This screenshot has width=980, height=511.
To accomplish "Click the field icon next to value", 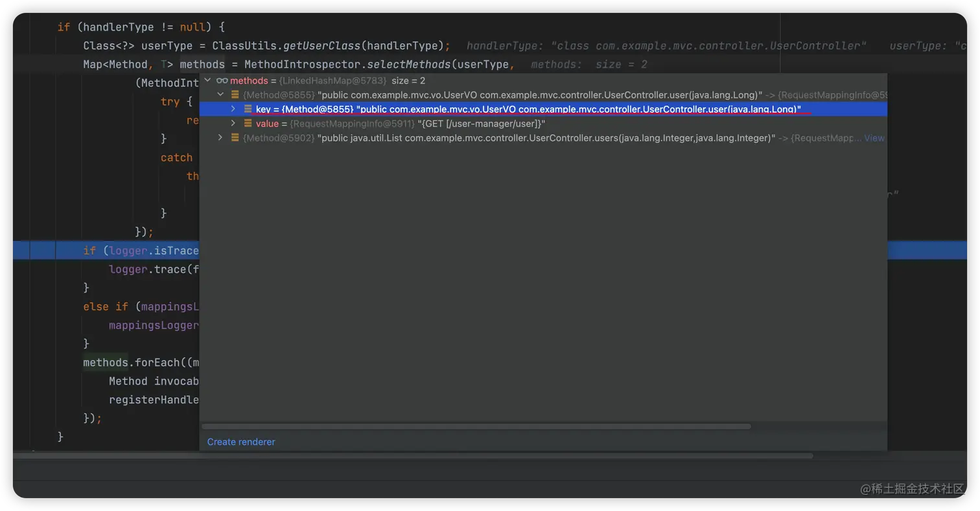I will pyautogui.click(x=248, y=124).
